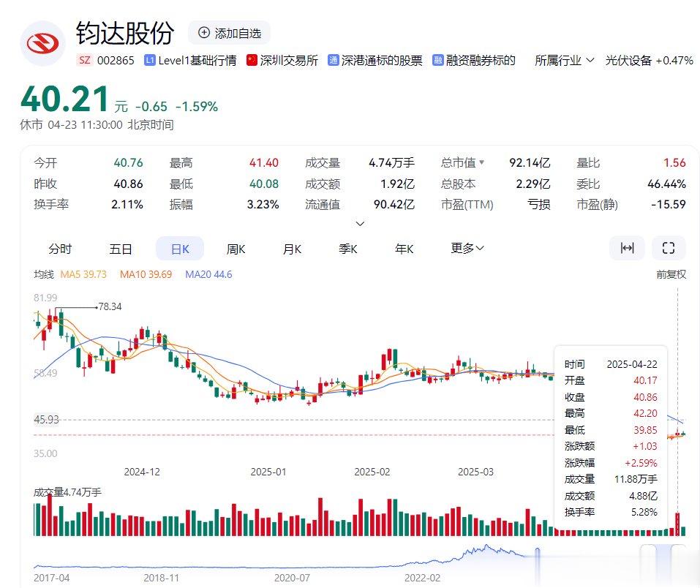Screen dimensions: 700x588
Task: Click the 2024-12 axis label
Action: pos(142,472)
